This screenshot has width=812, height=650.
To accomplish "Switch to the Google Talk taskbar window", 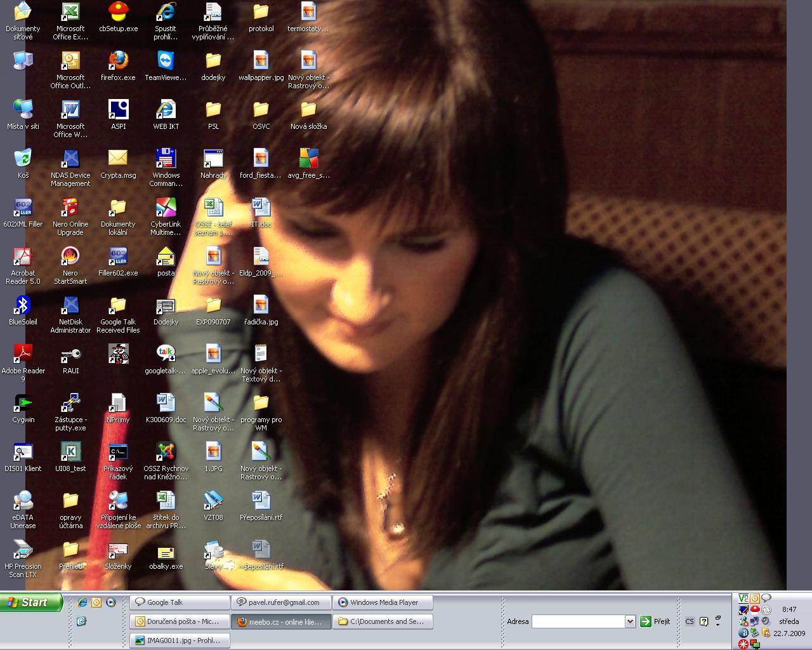I will tap(180, 602).
